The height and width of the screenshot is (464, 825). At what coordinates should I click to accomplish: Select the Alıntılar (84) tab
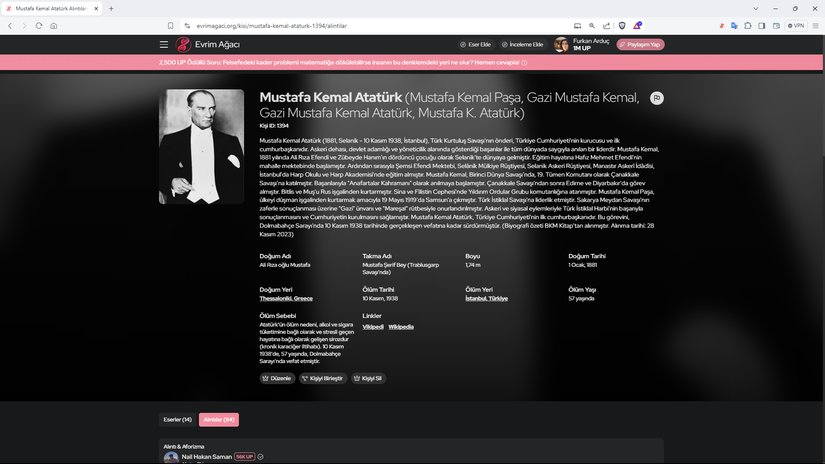click(218, 420)
